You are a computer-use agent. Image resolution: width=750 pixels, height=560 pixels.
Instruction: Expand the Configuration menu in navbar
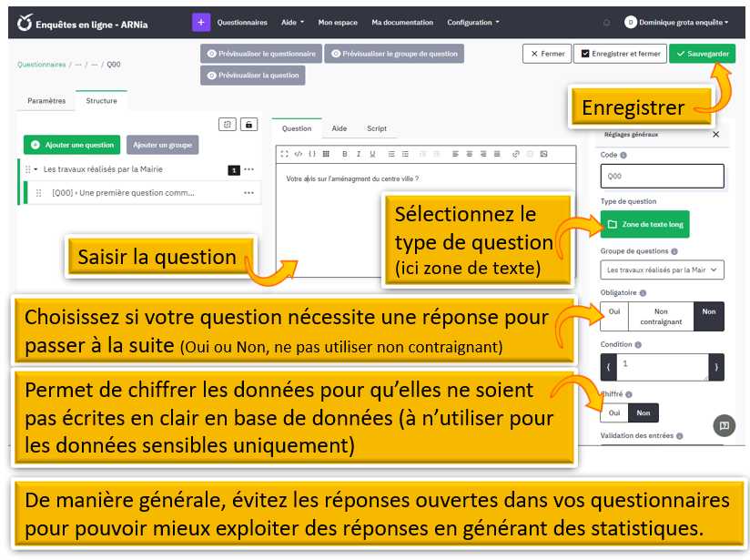473,22
